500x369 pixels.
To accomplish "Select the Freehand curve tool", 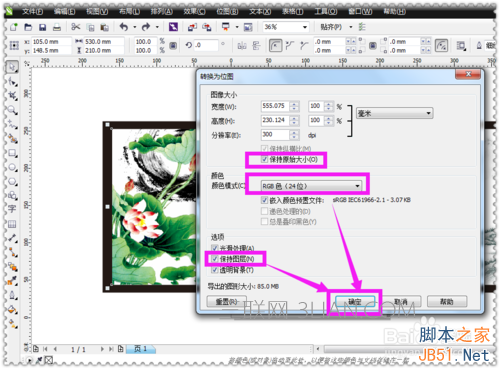I will click(13, 124).
